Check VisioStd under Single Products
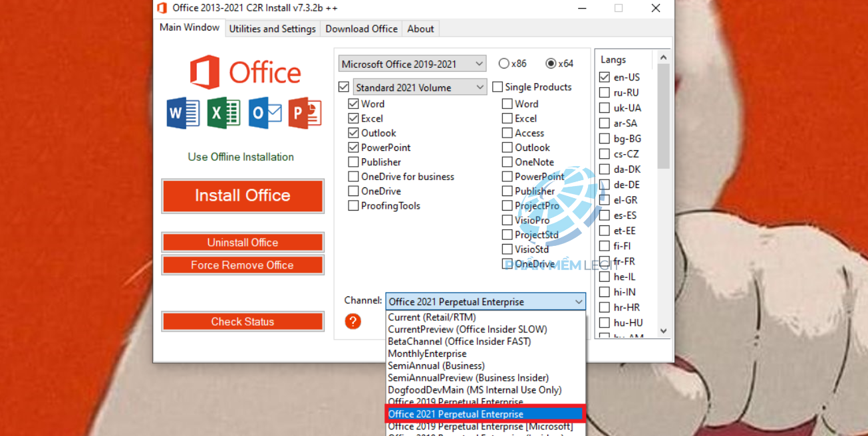The height and width of the screenshot is (436, 868). click(507, 249)
